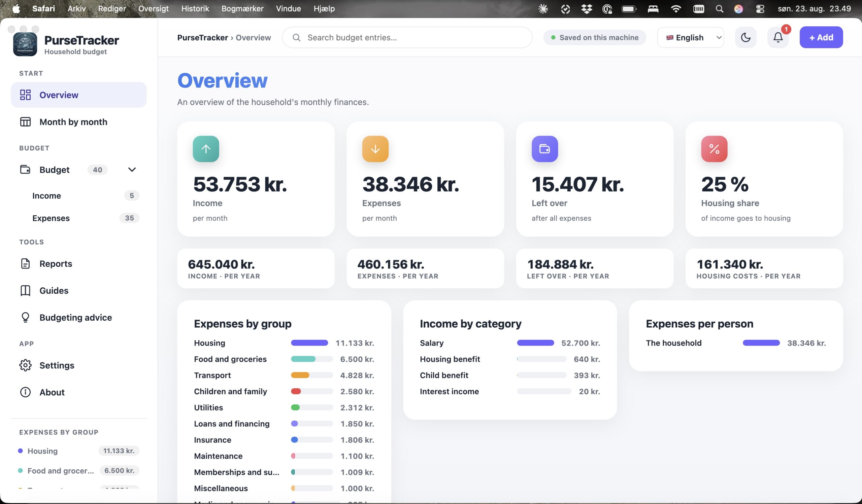Click the Loans and financing row

click(x=284, y=424)
